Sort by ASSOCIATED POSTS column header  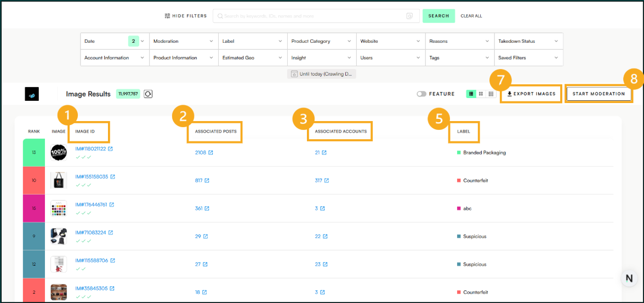click(215, 132)
